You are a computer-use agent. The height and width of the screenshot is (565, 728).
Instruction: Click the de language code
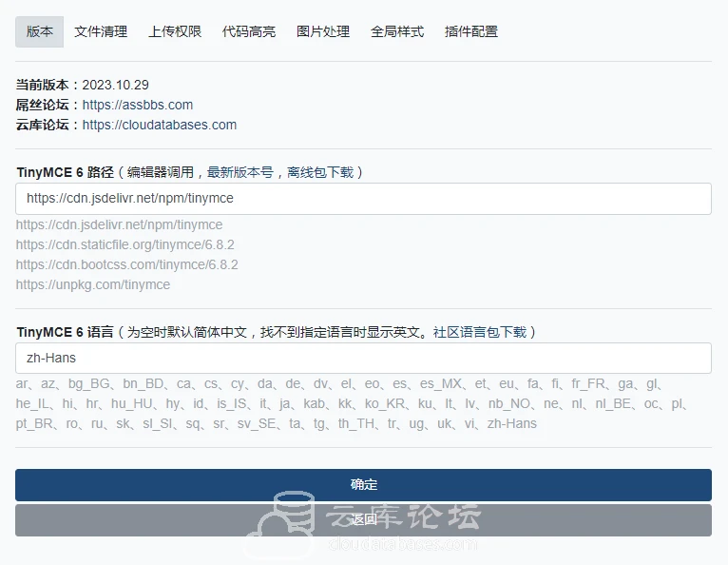[293, 383]
